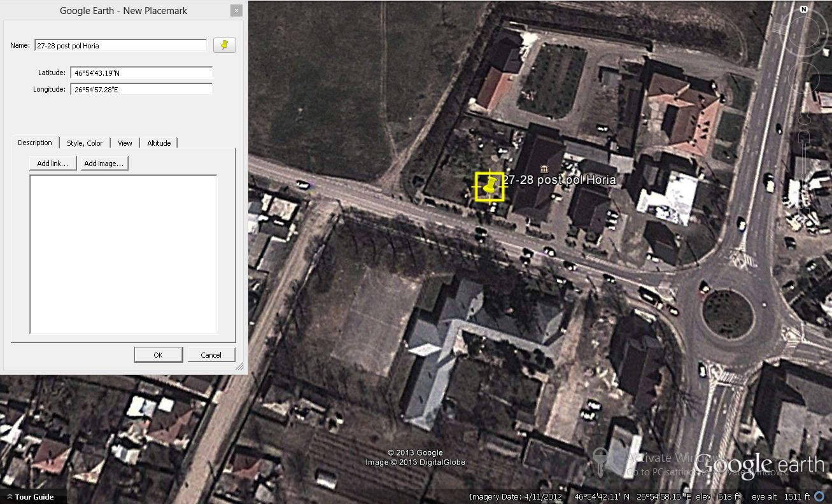Select the yellow placemark pin on the map
Screen dimensions: 832x504
click(489, 187)
